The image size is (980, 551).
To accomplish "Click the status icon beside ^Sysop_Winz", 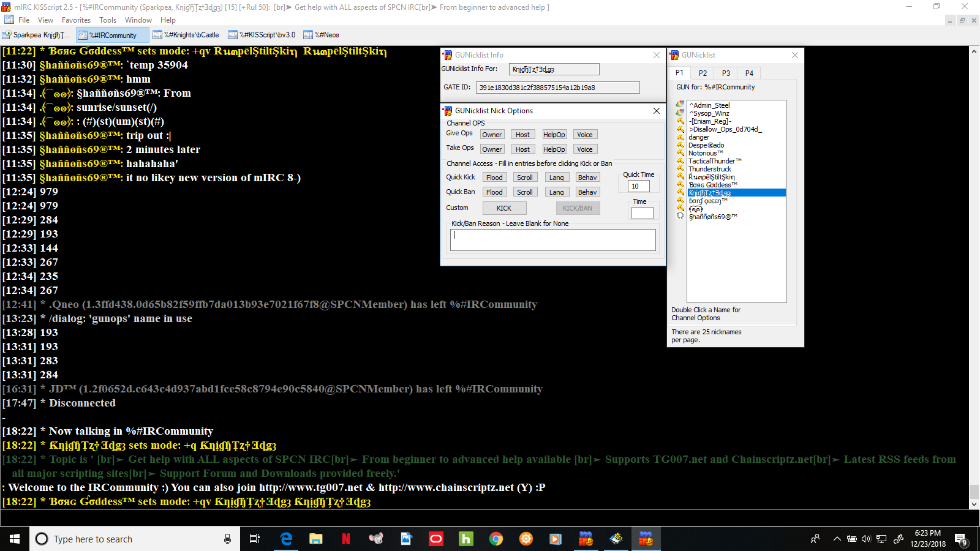I will pyautogui.click(x=680, y=113).
